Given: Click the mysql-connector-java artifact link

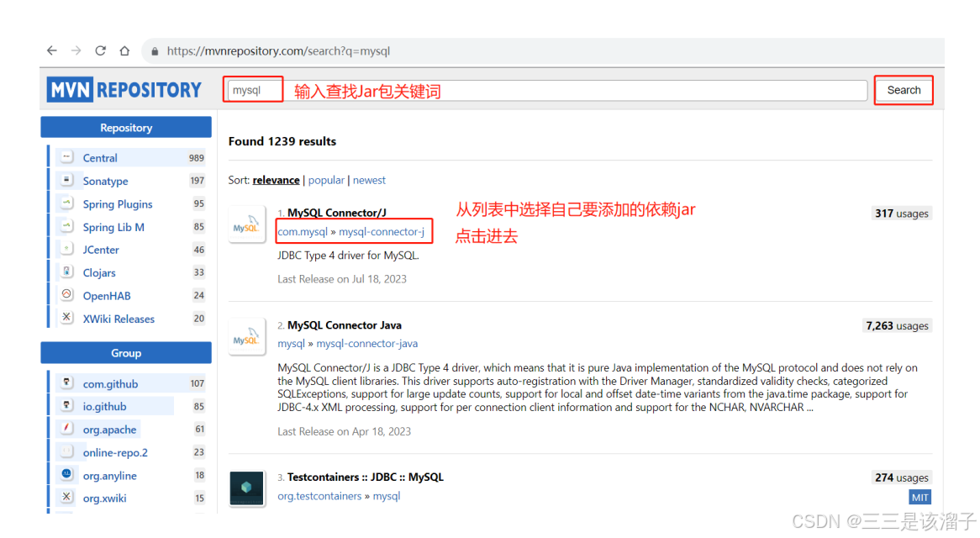Looking at the screenshot, I should coord(367,344).
